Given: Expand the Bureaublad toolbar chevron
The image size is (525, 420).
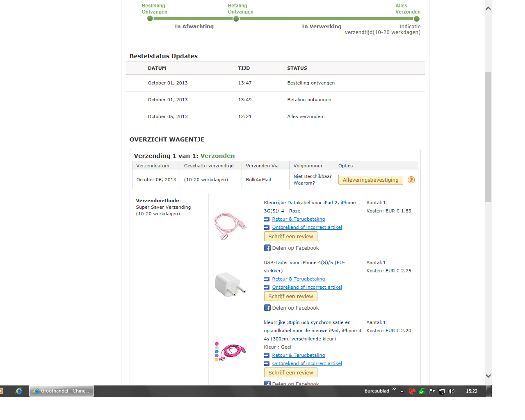Looking at the screenshot, I should pos(394,389).
